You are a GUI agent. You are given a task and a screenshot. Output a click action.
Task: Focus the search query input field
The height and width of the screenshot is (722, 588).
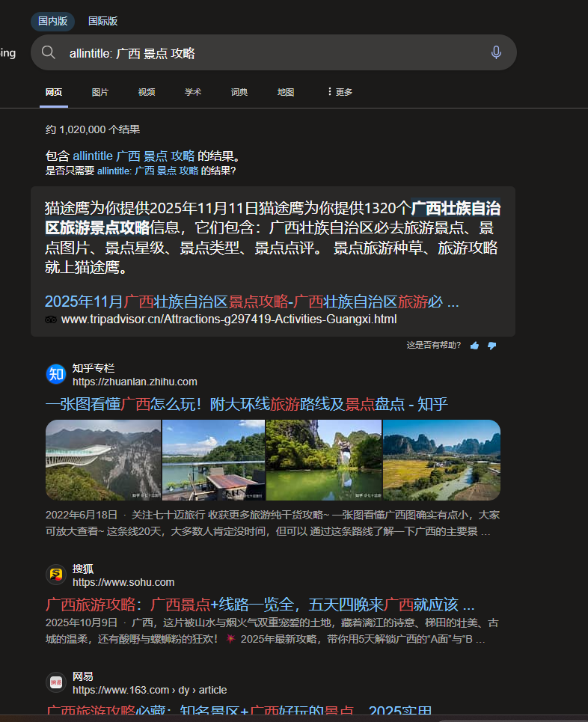[274, 53]
